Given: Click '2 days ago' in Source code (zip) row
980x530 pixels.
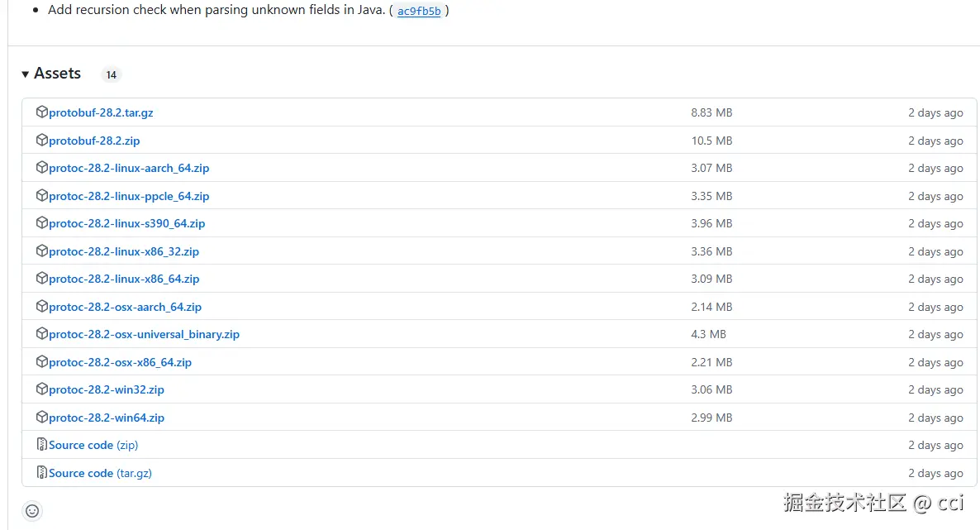Looking at the screenshot, I should pos(935,445).
